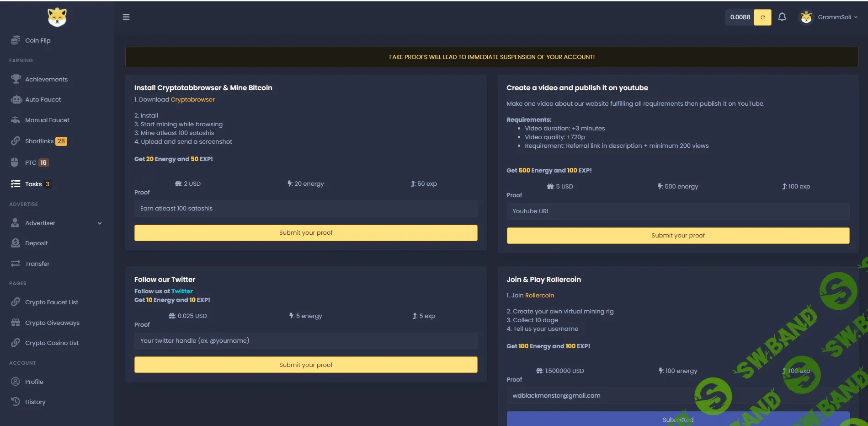Open the PTC section
The width and height of the screenshot is (868, 426).
tap(31, 162)
